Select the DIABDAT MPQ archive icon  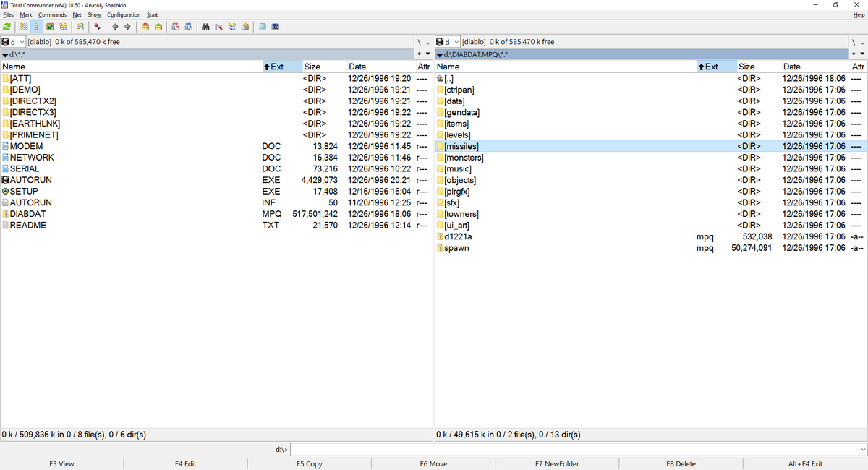[x=5, y=214]
